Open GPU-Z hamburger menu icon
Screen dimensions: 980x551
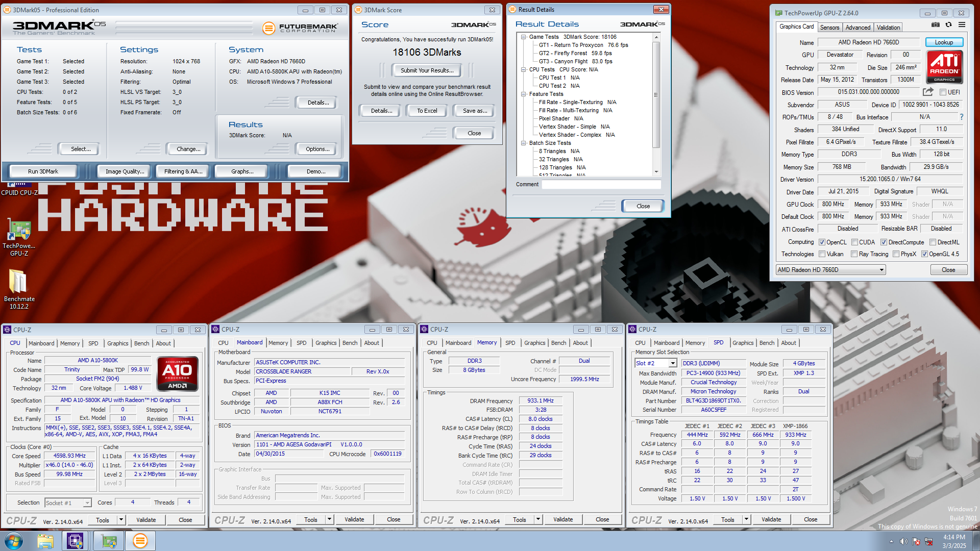point(962,24)
